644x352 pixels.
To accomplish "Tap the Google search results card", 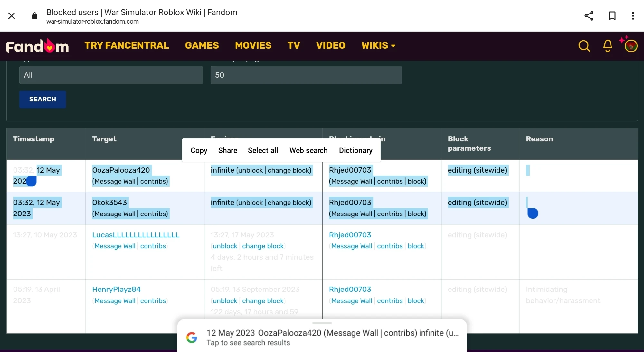I will coord(322,337).
